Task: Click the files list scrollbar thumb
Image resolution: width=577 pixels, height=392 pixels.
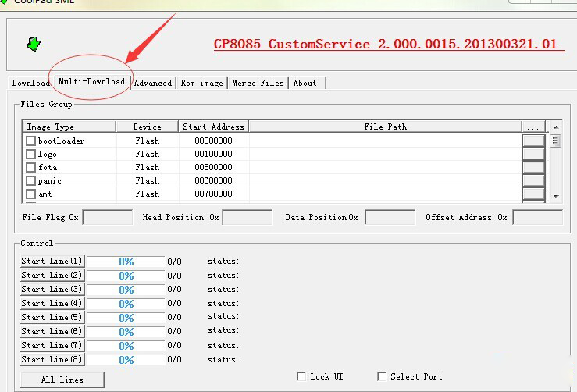Action: click(x=556, y=141)
